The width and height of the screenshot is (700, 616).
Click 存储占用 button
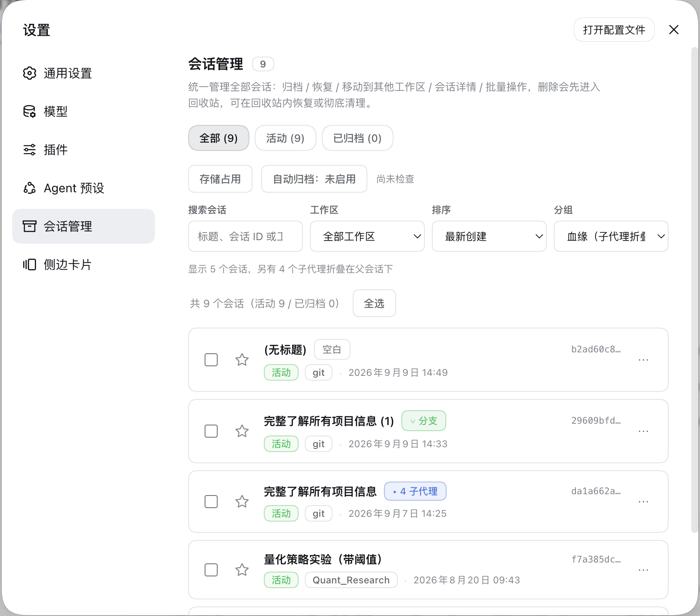click(220, 179)
